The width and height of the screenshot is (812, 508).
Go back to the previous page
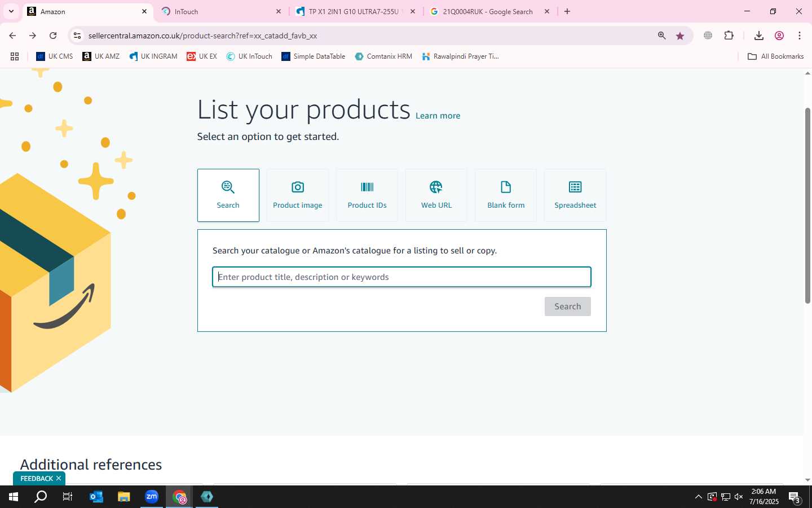click(12, 36)
